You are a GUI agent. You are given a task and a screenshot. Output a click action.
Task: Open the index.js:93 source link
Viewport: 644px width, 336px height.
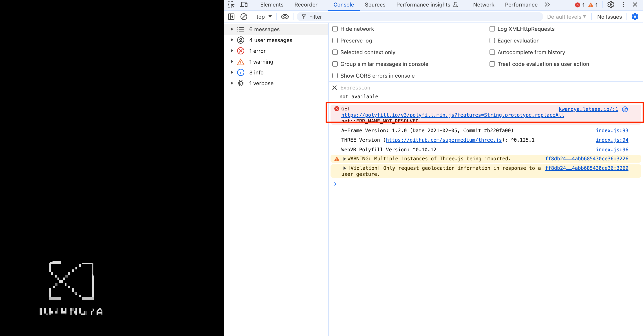click(x=612, y=130)
